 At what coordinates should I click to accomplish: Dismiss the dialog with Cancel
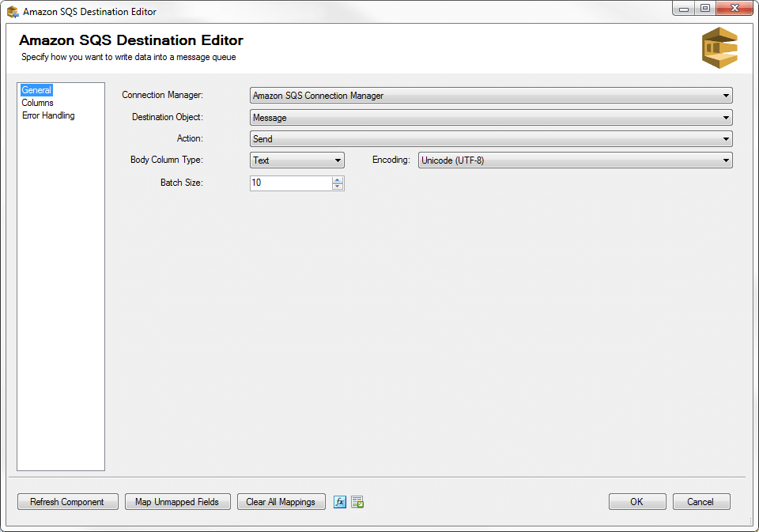tap(700, 501)
